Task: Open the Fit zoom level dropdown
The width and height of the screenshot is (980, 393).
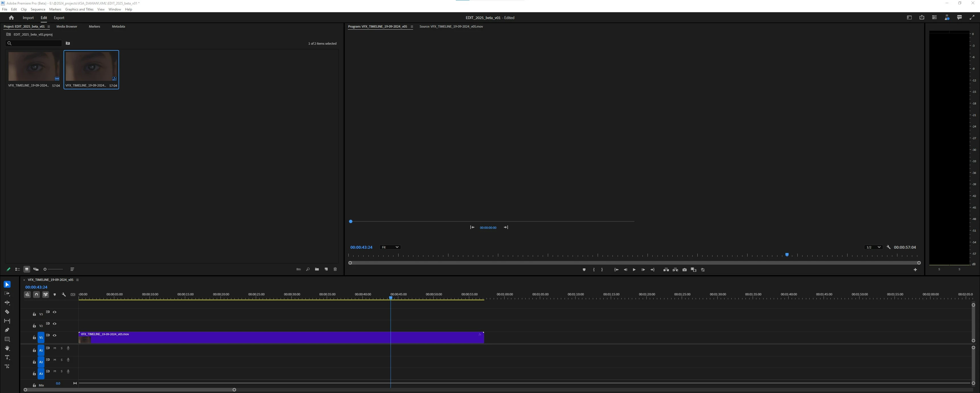Action: click(389, 247)
